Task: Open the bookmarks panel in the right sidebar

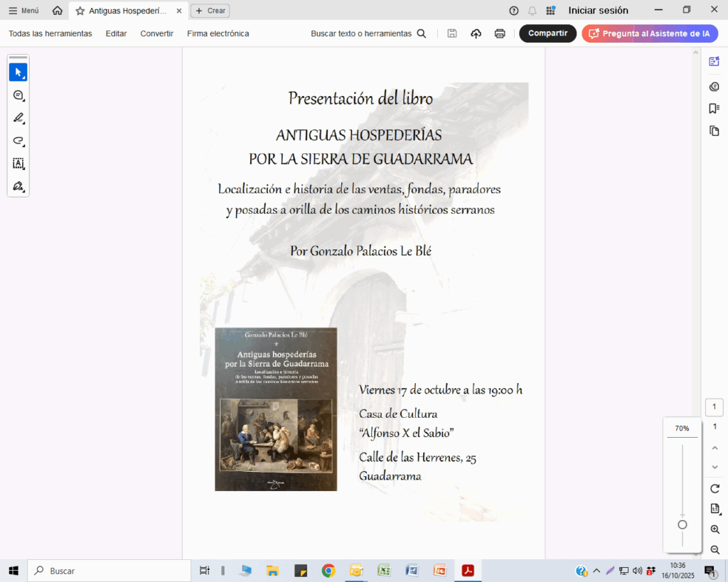Action: click(714, 108)
